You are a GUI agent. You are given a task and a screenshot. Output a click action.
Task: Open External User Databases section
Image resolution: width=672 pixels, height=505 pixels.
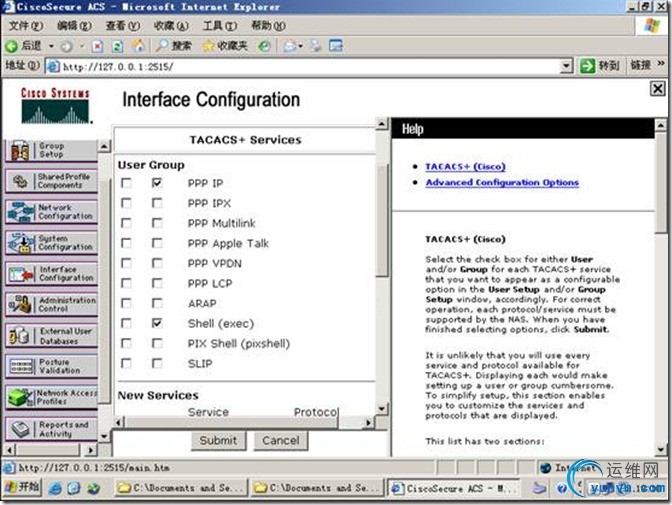point(51,336)
